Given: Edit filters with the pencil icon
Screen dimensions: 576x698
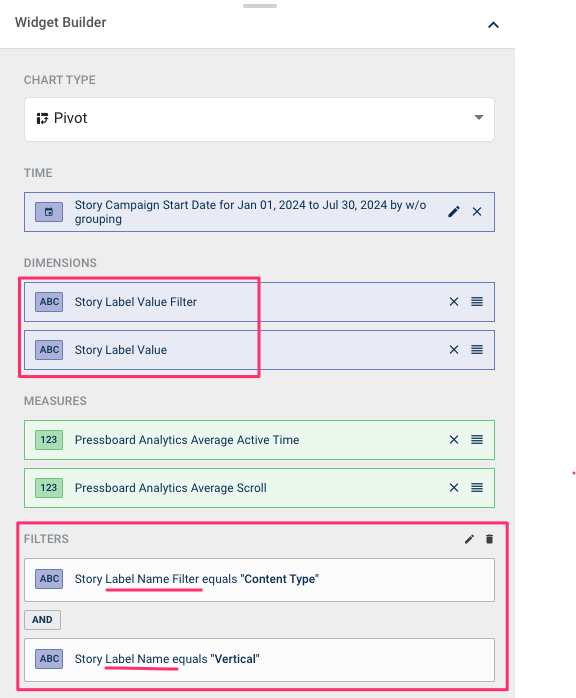Looking at the screenshot, I should pyautogui.click(x=469, y=540).
